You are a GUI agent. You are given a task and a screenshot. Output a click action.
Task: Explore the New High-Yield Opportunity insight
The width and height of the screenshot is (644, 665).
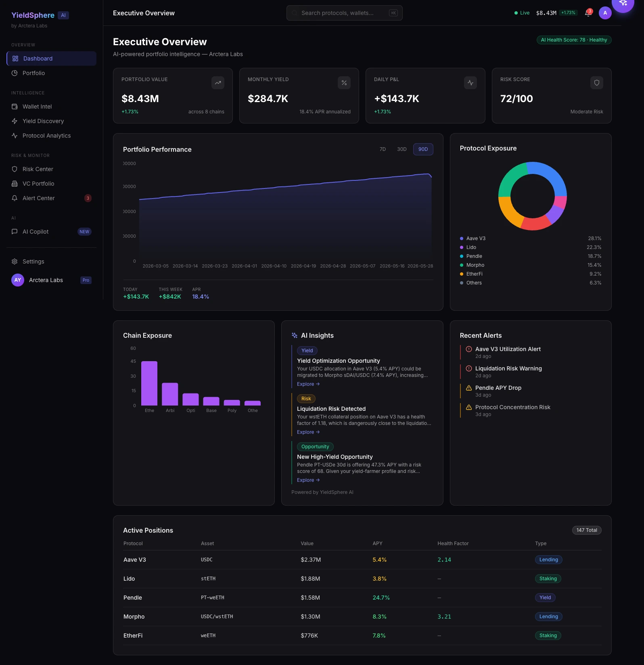[308, 480]
